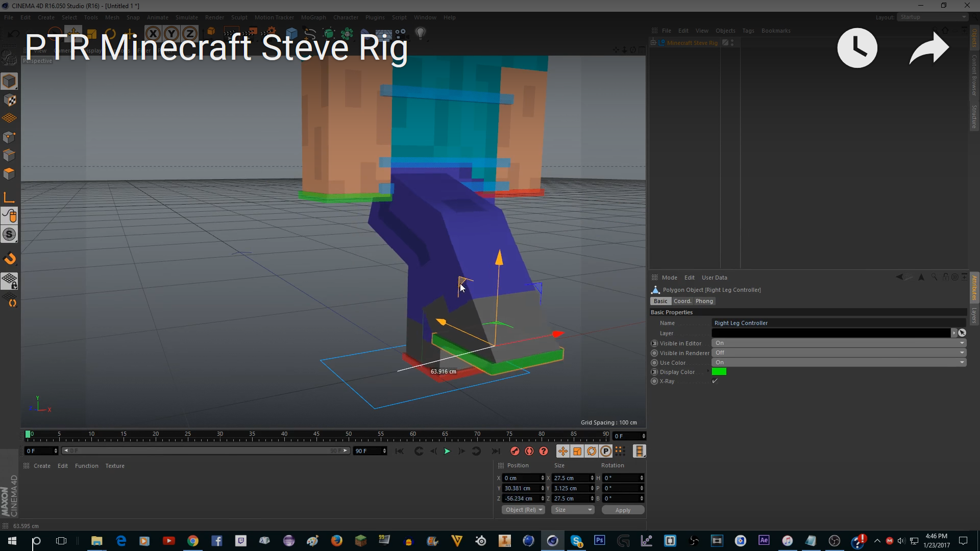This screenshot has width=980, height=551.
Task: Click Apply button in coordinates panel
Action: 623,510
